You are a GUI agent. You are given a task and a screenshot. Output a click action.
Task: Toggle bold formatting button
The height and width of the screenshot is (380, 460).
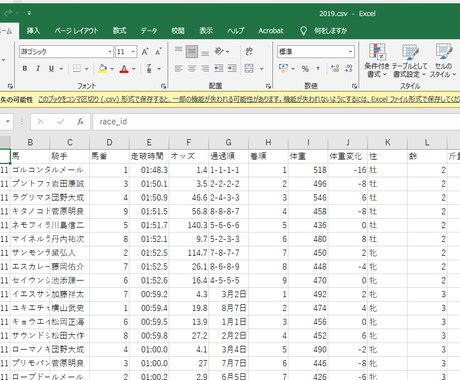pos(25,68)
